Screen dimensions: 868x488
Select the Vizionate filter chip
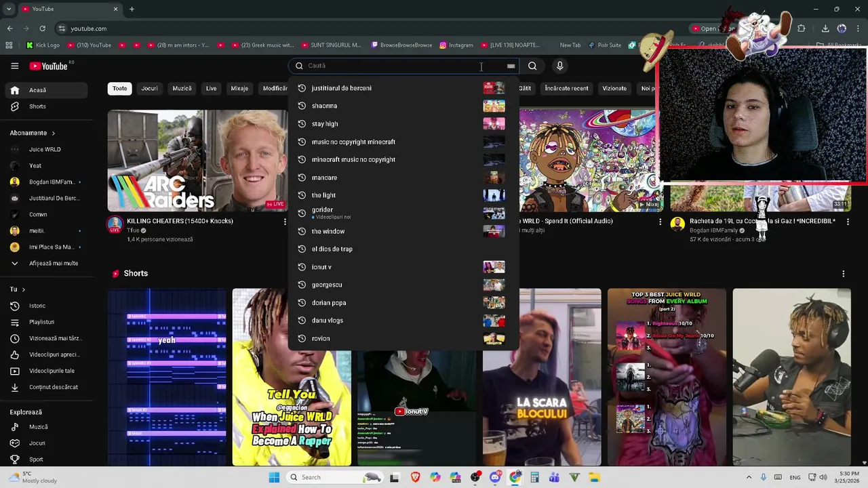pyautogui.click(x=614, y=89)
